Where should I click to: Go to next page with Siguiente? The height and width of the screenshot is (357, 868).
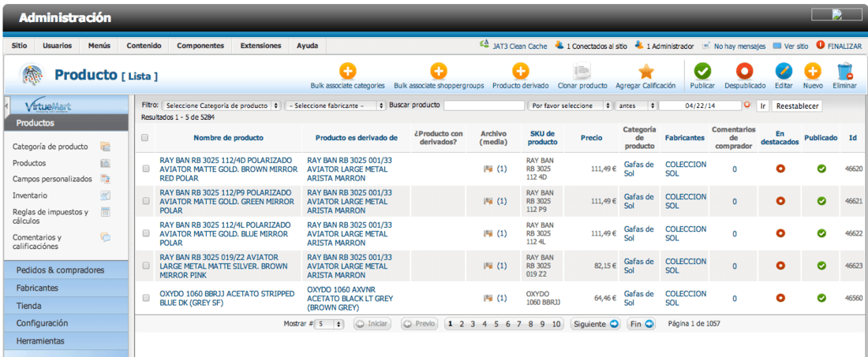pyautogui.click(x=595, y=325)
